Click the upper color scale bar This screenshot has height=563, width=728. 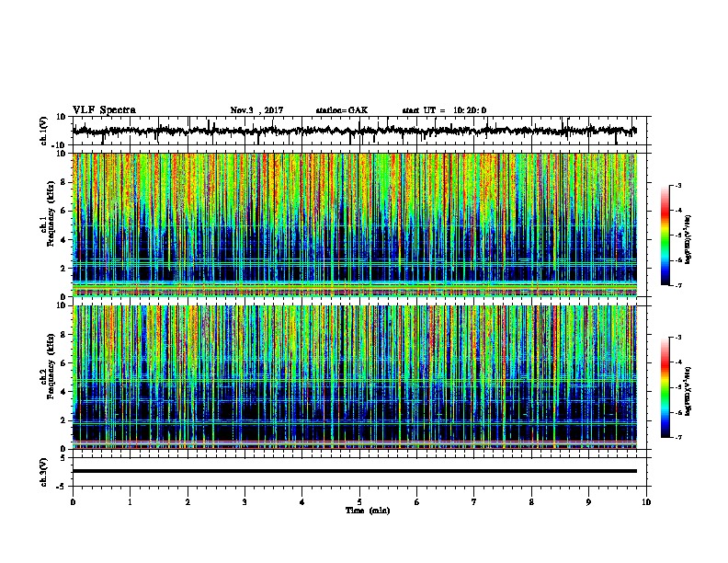click(x=665, y=235)
